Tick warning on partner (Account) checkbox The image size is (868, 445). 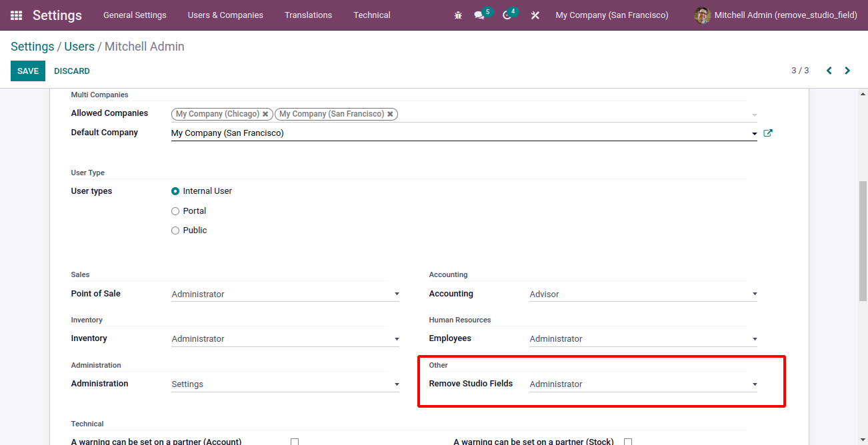(295, 442)
